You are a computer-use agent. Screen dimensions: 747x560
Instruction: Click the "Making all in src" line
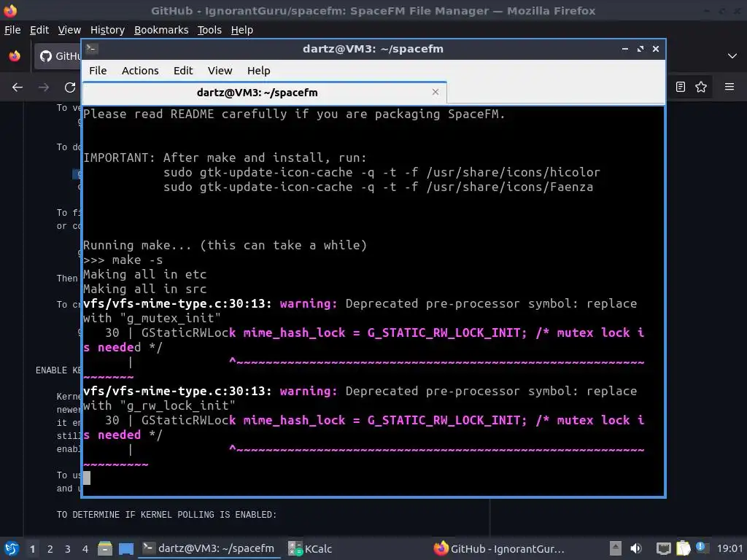click(x=145, y=289)
